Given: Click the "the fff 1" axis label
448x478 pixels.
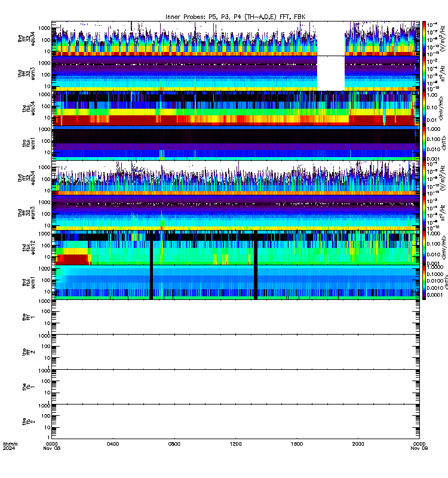Looking at the screenshot, I should tap(29, 317).
